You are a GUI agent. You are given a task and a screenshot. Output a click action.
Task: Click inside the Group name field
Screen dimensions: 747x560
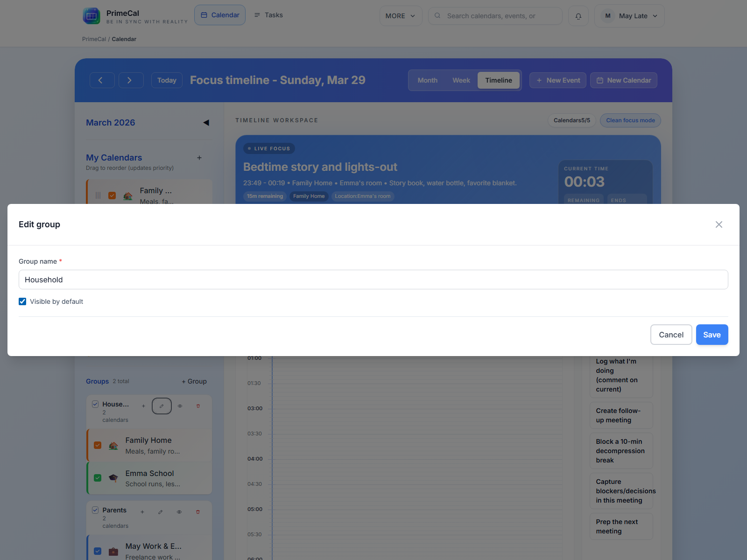tap(373, 280)
